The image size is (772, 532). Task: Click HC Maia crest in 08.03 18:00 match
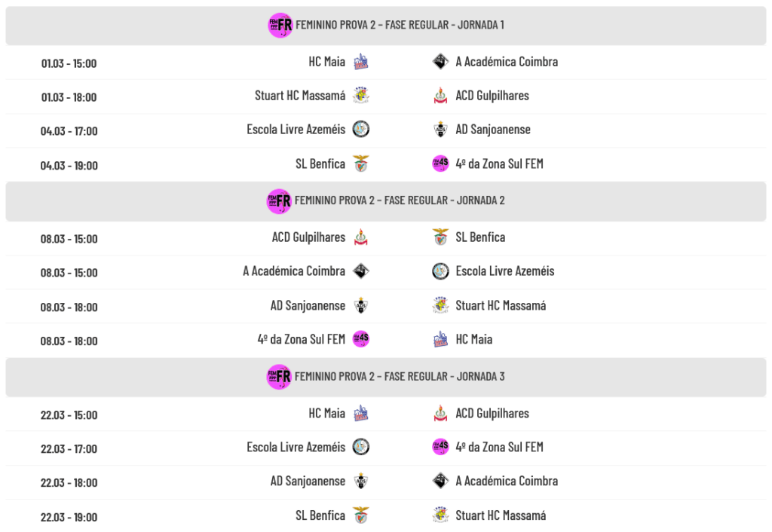(441, 339)
